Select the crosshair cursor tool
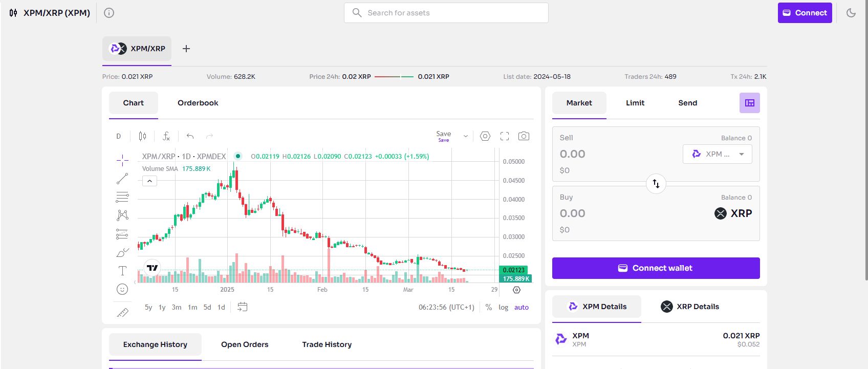Screen dimensions: 868x369 pos(122,160)
